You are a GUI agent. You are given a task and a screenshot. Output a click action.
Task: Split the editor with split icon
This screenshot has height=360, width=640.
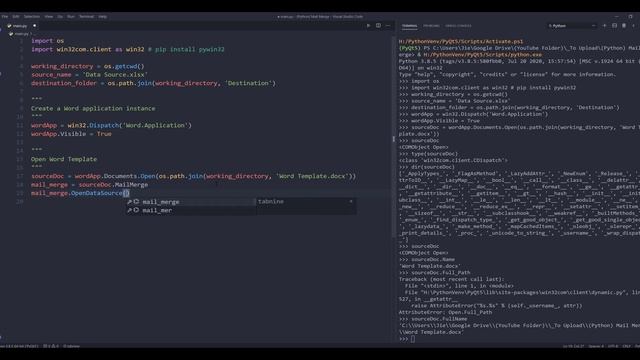tap(378, 26)
